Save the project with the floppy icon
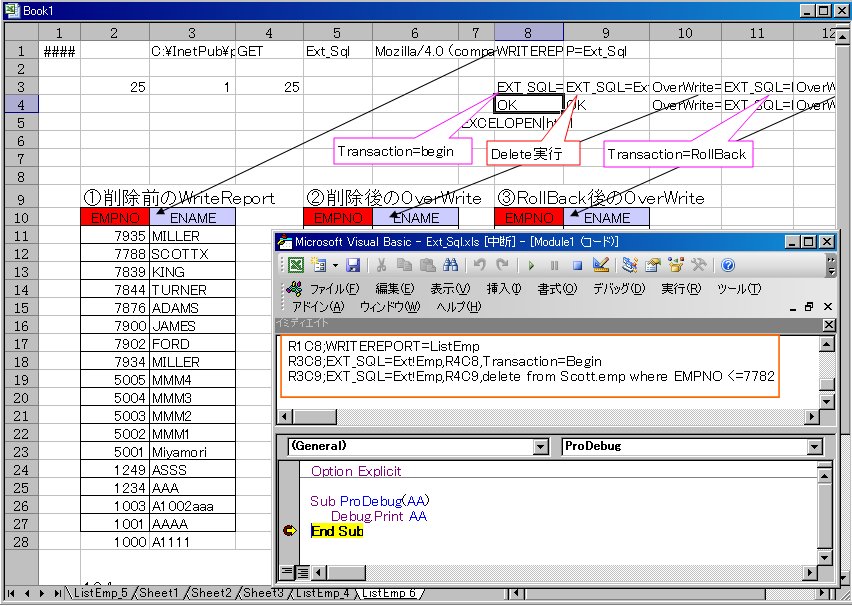Image resolution: width=852 pixels, height=606 pixels. coord(353,265)
